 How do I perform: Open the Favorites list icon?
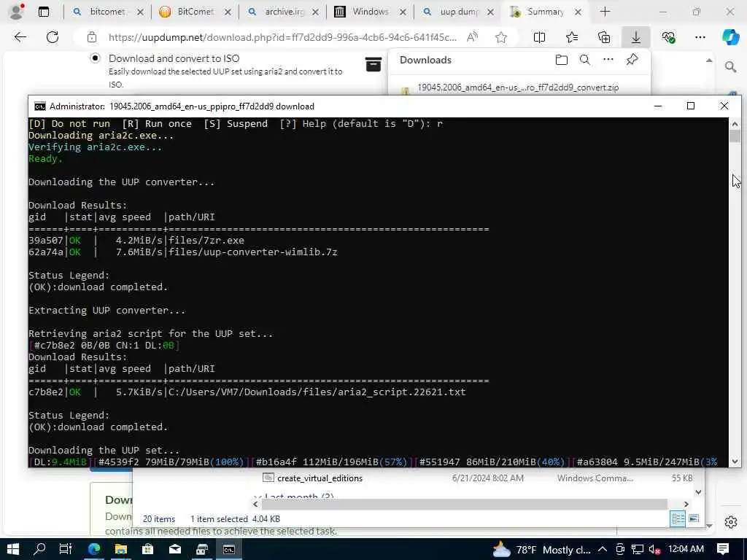572,37
